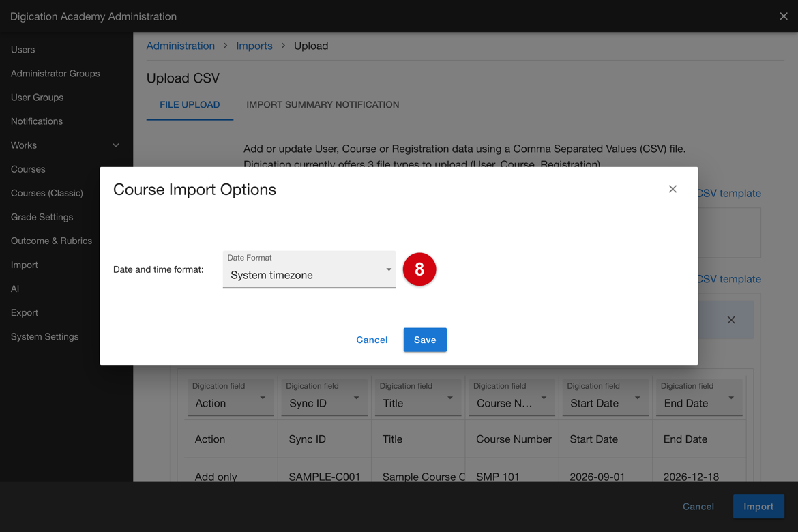798x532 pixels.
Task: Open Outcome & Rubrics in sidebar
Action: [x=51, y=241]
